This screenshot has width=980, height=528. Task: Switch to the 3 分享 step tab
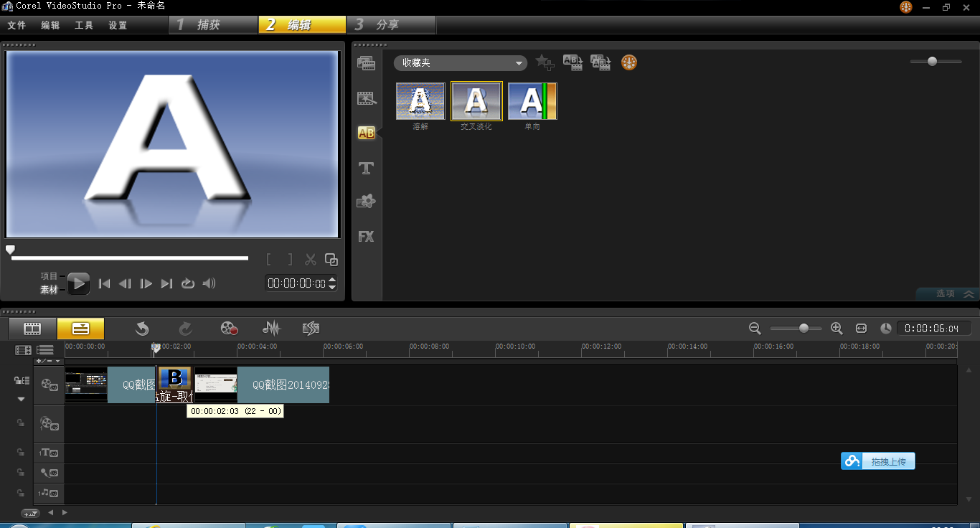click(x=392, y=25)
